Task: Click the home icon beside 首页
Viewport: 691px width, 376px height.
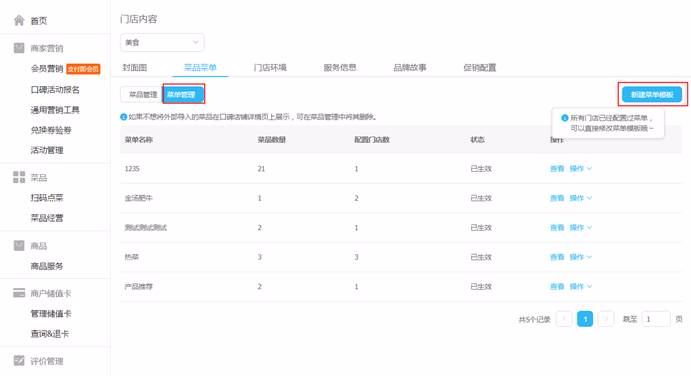Action: pos(19,20)
